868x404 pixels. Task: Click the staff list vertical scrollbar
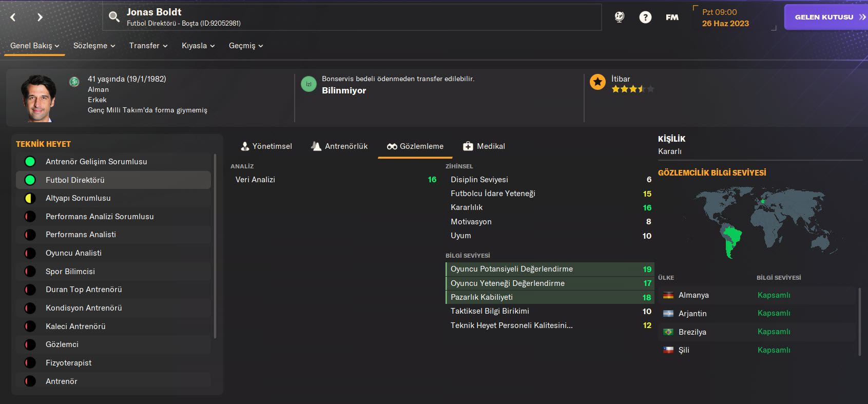coord(215,246)
